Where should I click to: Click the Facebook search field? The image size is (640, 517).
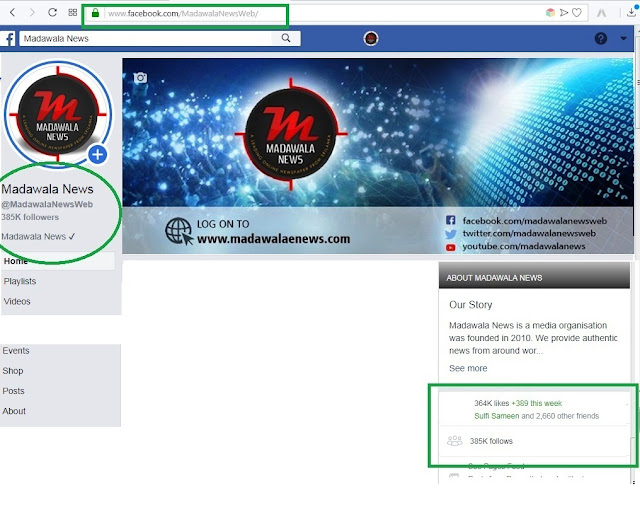click(x=146, y=38)
